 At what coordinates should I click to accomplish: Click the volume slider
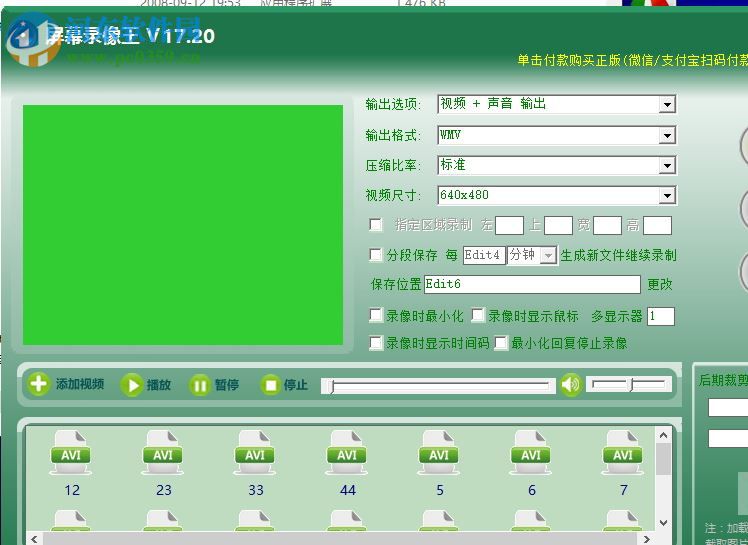(x=629, y=384)
